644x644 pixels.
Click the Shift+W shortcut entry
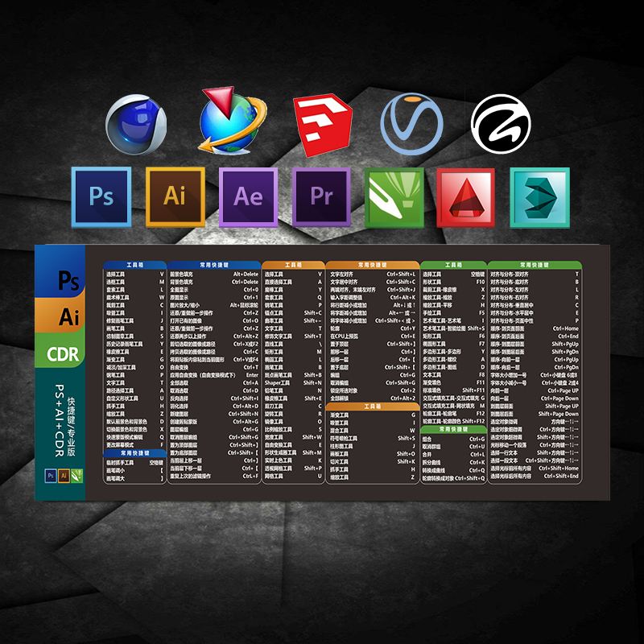pyautogui.click(x=312, y=437)
